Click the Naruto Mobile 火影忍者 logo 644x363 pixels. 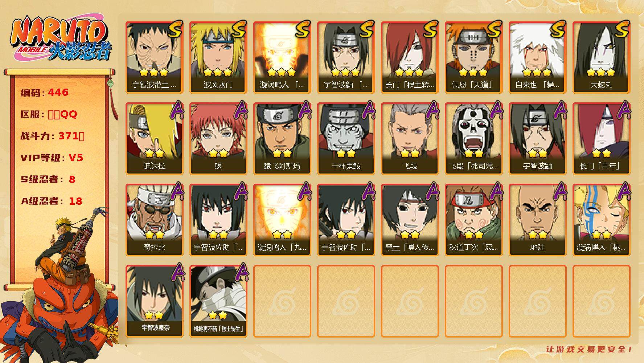pyautogui.click(x=61, y=40)
